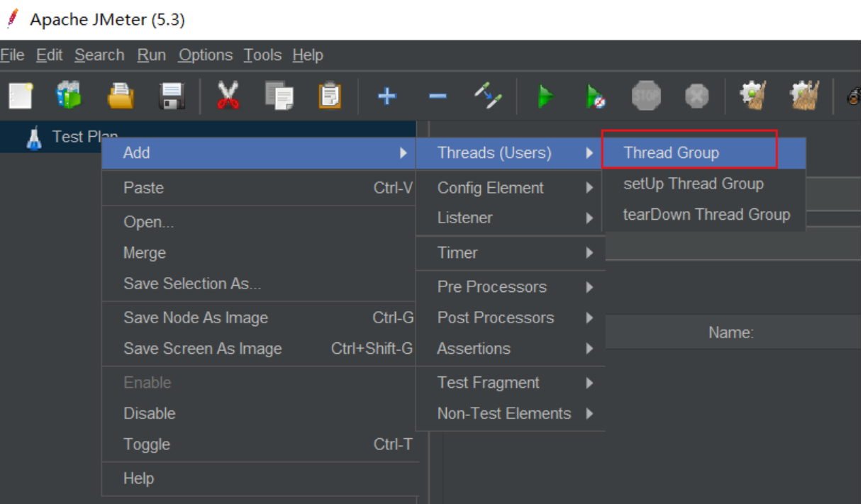
Task: Click Start no pauses icon
Action: (x=596, y=96)
